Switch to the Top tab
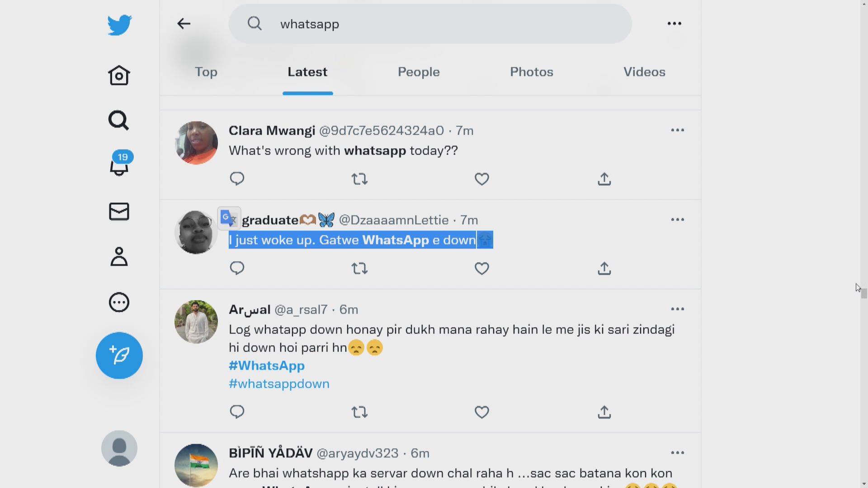 tap(206, 71)
